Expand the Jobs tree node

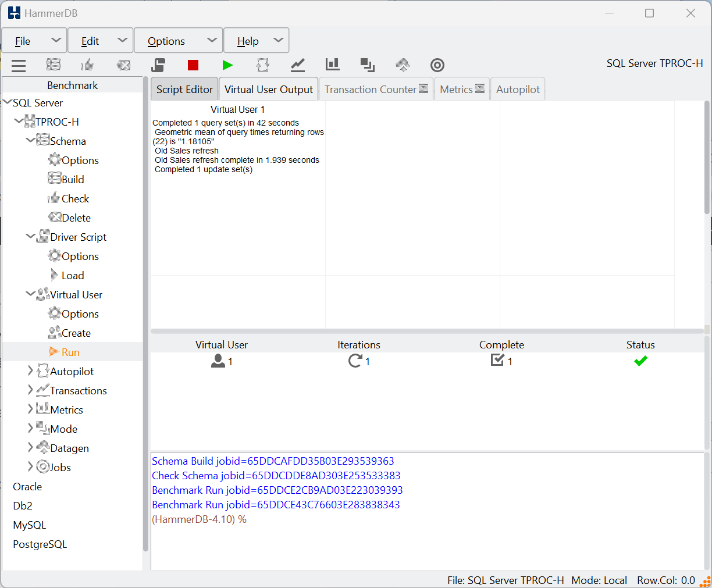(30, 466)
